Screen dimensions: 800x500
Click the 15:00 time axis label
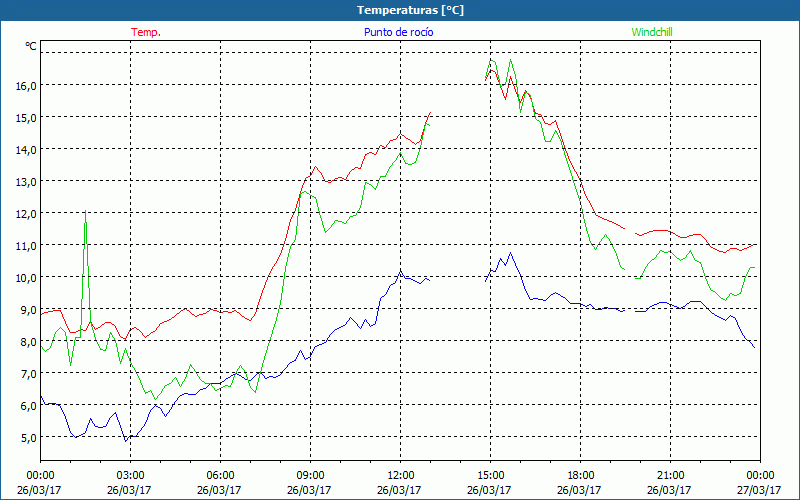490,476
